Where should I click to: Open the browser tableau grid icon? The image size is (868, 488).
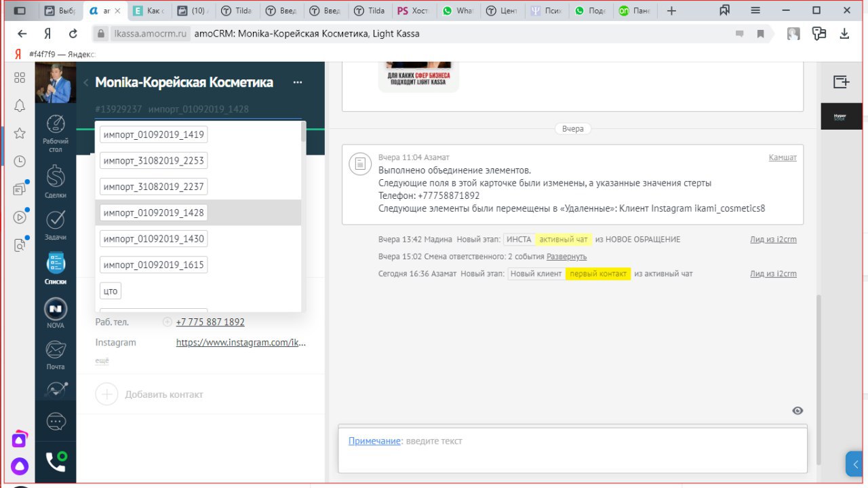tap(20, 77)
